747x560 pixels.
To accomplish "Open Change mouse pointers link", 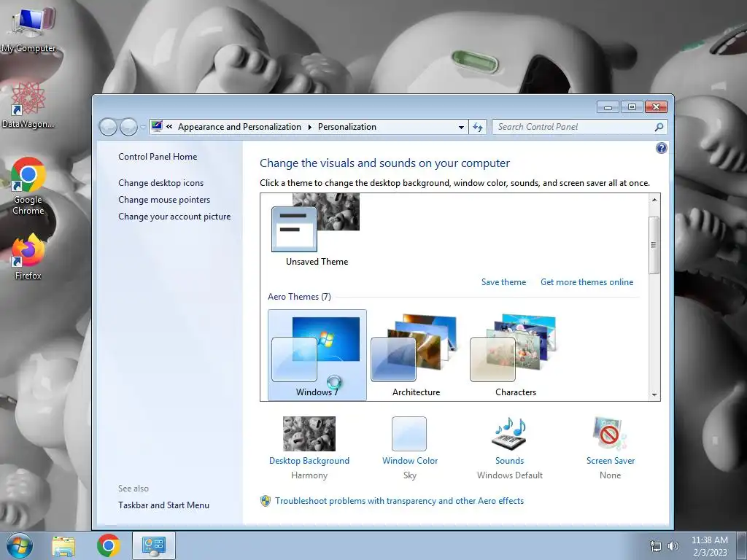I will coord(164,200).
